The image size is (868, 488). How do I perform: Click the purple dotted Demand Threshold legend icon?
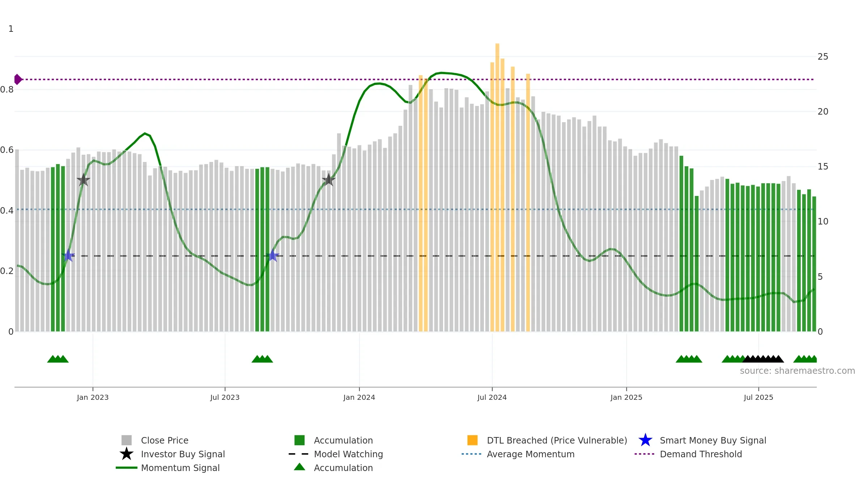pyautogui.click(x=644, y=454)
